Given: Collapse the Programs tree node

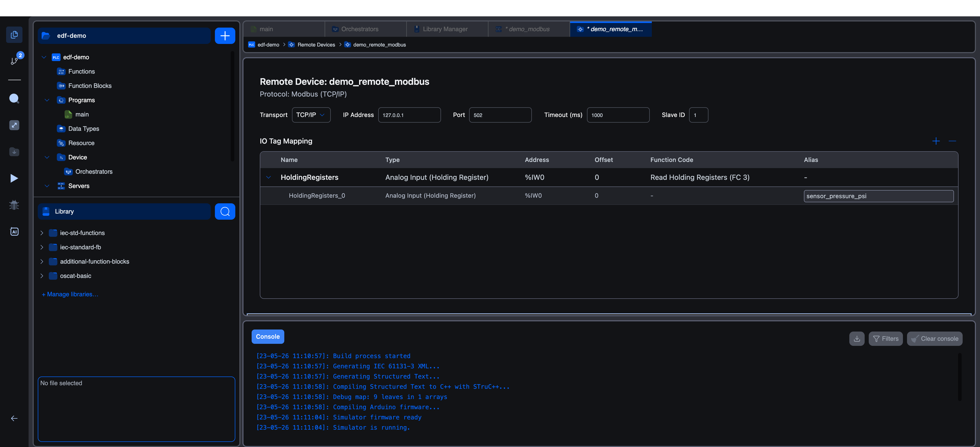Looking at the screenshot, I should click(47, 100).
